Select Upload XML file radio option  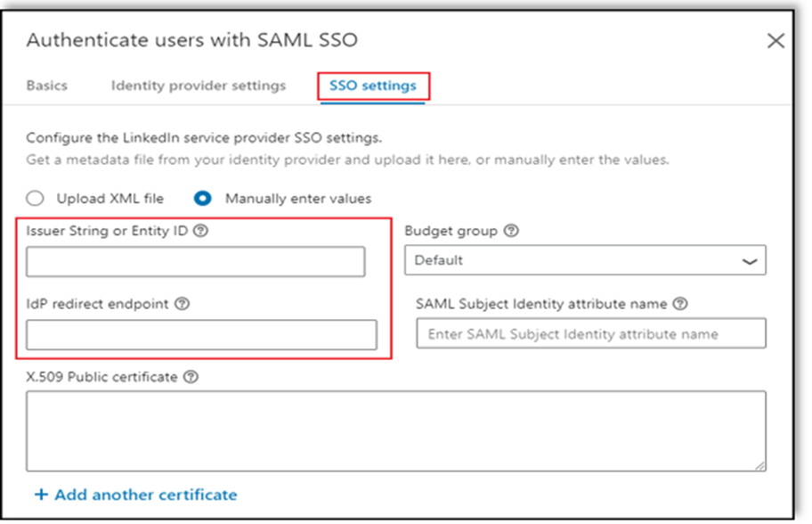click(x=35, y=198)
